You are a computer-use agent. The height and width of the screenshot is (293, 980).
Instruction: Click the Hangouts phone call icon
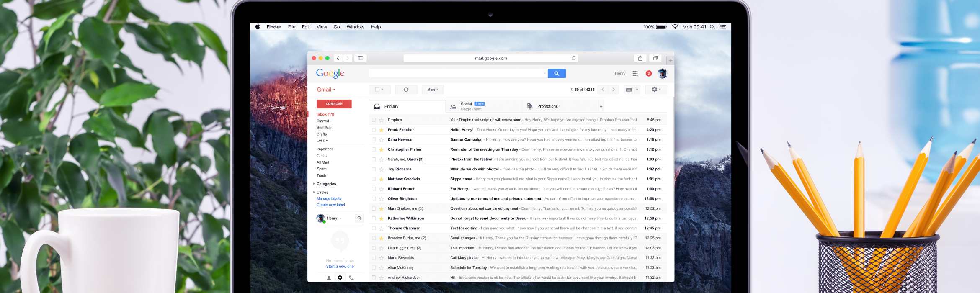coord(351,278)
